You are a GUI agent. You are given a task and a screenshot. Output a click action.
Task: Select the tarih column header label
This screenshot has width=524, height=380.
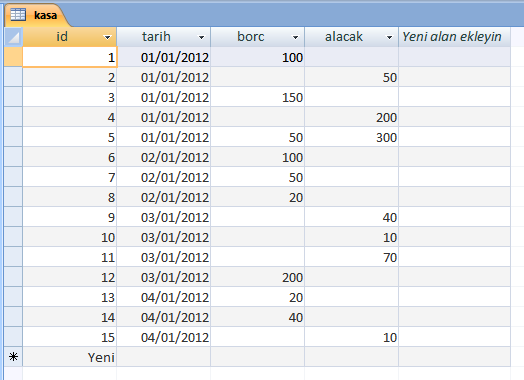pos(156,37)
